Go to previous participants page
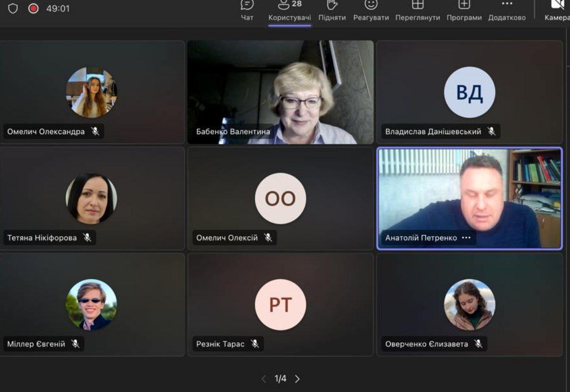Viewport: 570px width, 392px height. [x=264, y=379]
